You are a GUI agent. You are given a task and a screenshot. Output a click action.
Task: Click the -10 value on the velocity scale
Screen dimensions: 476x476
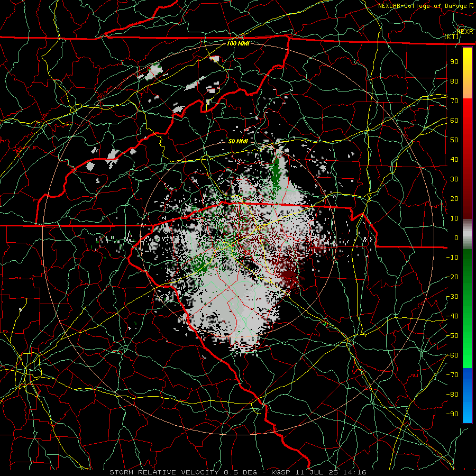pyautogui.click(x=452, y=258)
